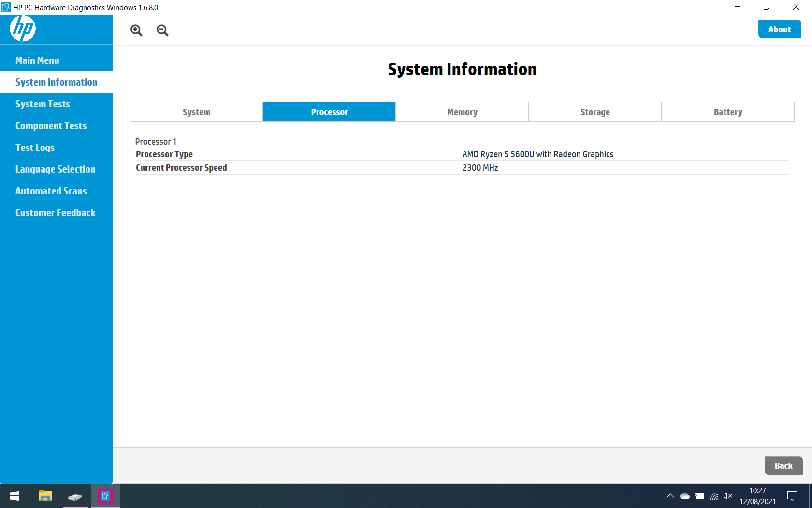
Task: Click the HP logo in the sidebar
Action: point(23,29)
